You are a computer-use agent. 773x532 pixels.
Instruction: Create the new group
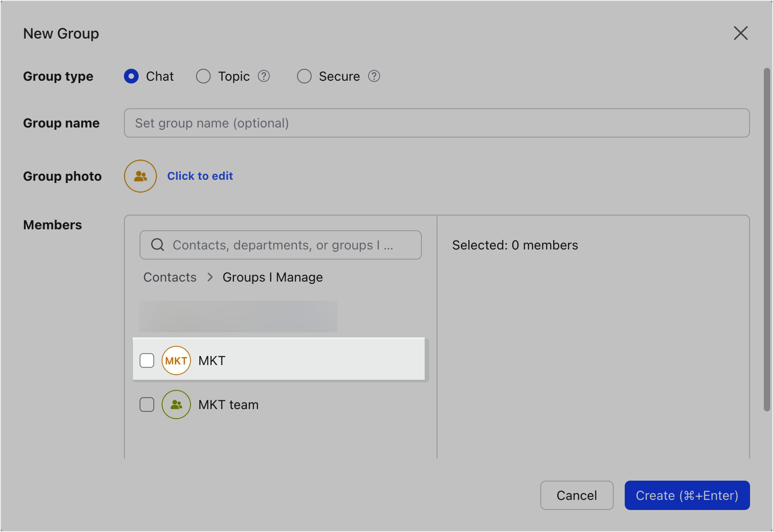pyautogui.click(x=687, y=495)
